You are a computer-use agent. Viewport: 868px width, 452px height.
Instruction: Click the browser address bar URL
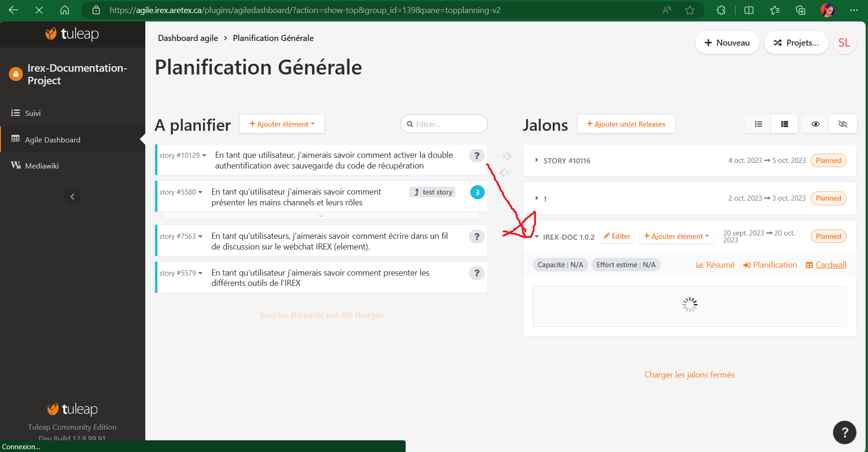point(305,10)
